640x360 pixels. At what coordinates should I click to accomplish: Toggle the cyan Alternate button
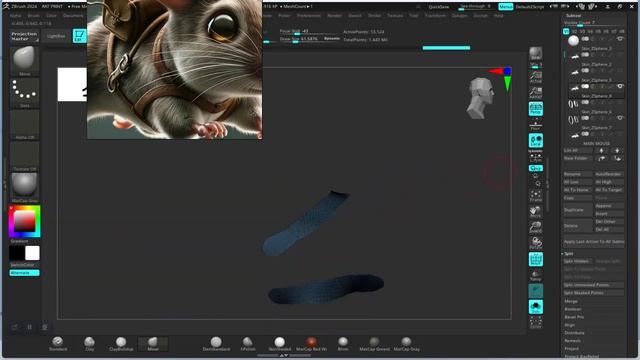[x=24, y=273]
